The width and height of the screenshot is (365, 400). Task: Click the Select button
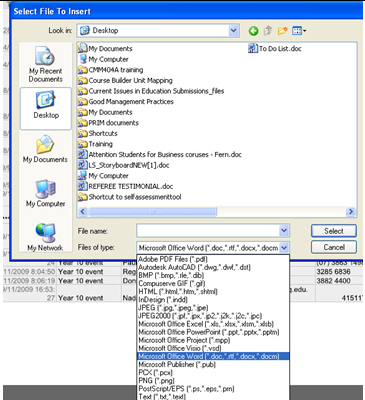click(334, 231)
